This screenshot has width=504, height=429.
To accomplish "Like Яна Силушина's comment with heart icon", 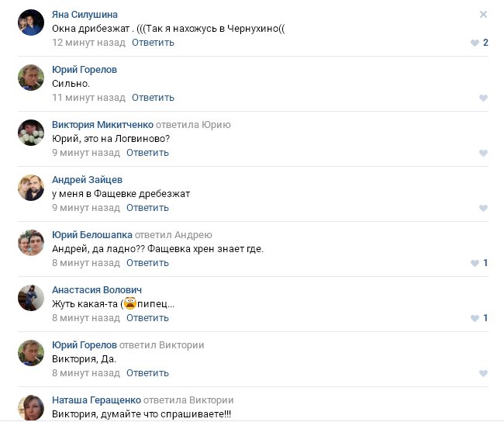I will tap(475, 43).
